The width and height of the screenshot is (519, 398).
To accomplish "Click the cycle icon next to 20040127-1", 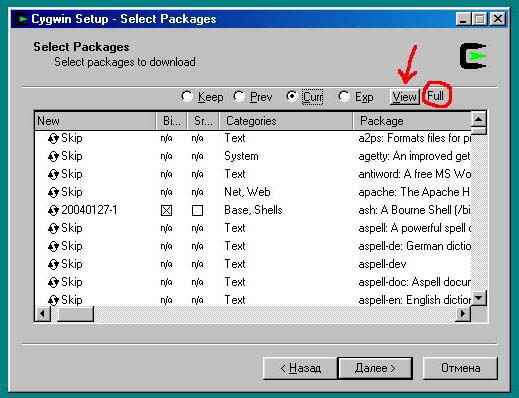I will pos(53,210).
